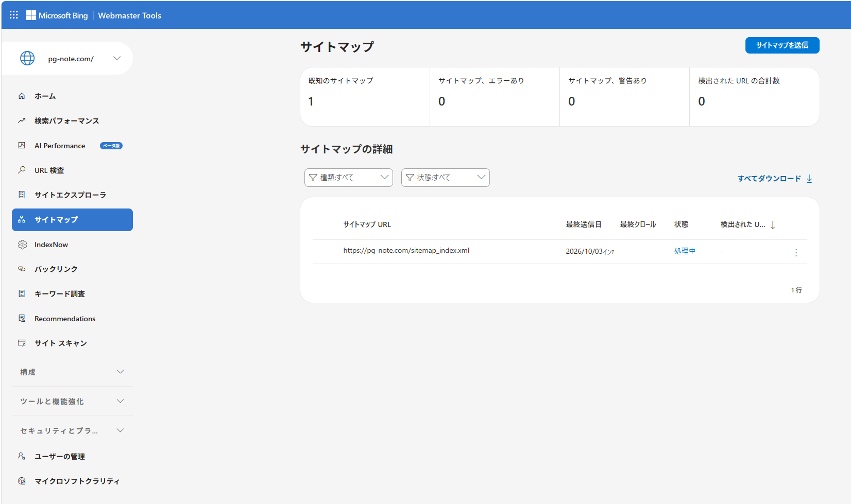Click the サイトマップを送信 button
Viewport: 851px width, 504px height.
click(x=782, y=45)
